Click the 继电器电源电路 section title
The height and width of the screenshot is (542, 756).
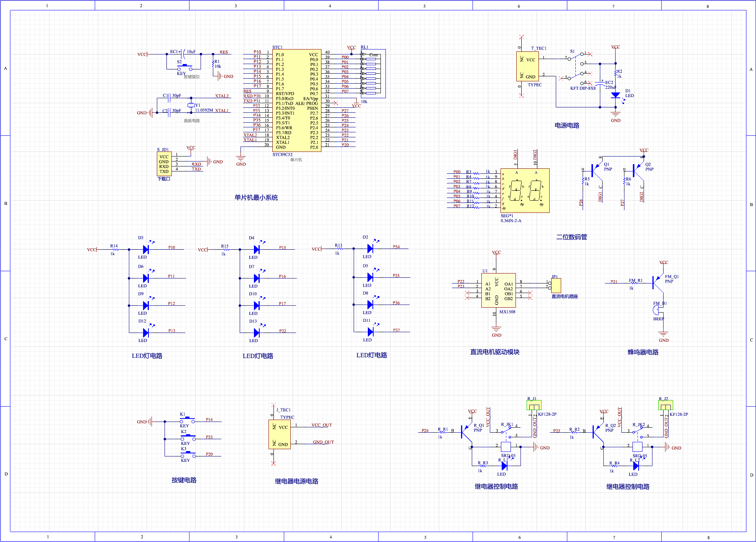coord(296,481)
